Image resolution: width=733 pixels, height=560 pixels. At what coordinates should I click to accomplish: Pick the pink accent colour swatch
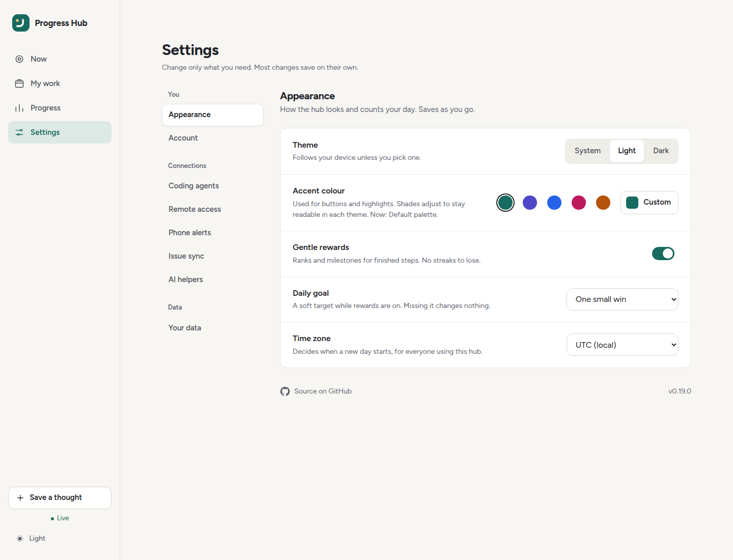(x=579, y=203)
